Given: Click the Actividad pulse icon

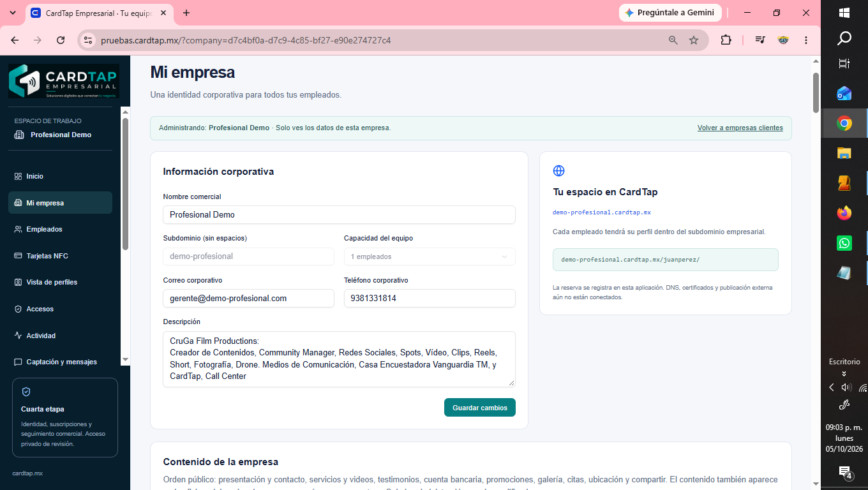Looking at the screenshot, I should (x=18, y=336).
